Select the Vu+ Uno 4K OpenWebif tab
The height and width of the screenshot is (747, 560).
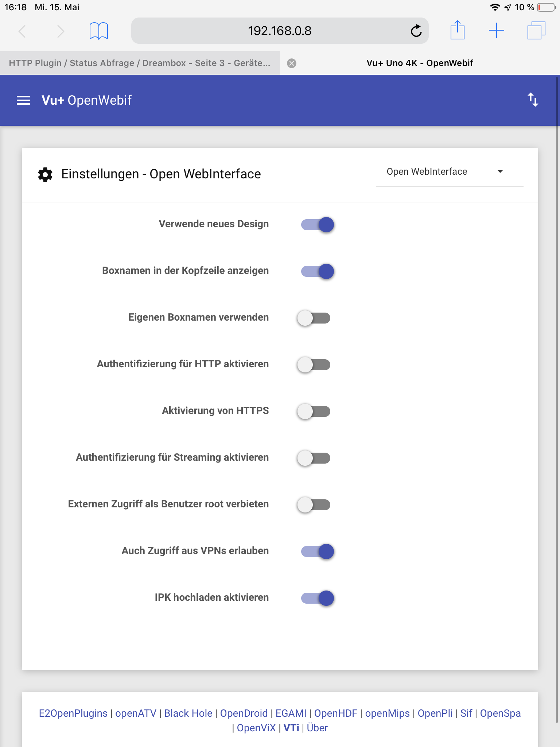tap(419, 63)
